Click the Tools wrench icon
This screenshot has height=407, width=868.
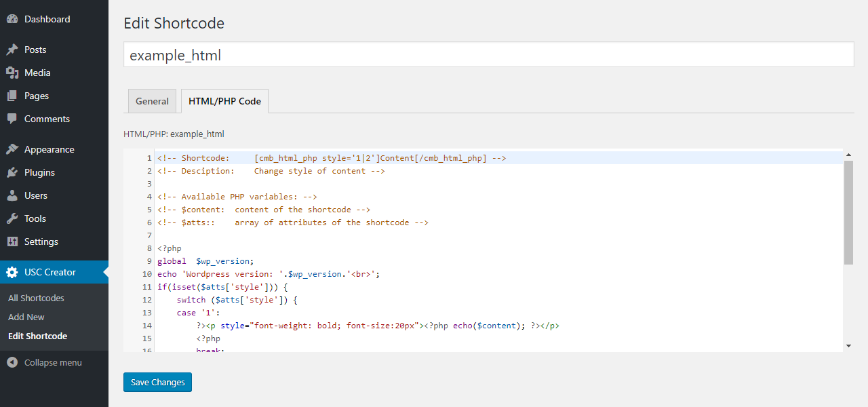coord(12,218)
